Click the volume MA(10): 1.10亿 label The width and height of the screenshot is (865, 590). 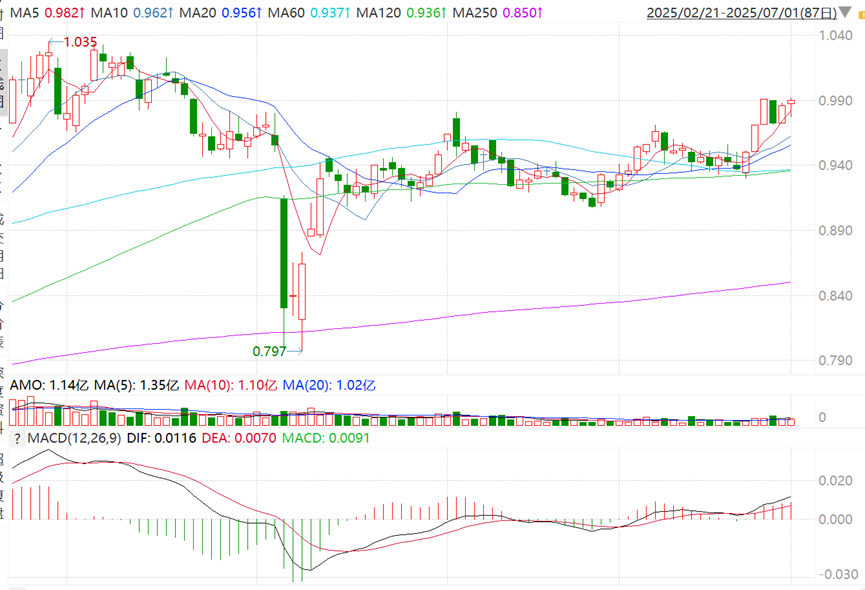[x=231, y=385]
